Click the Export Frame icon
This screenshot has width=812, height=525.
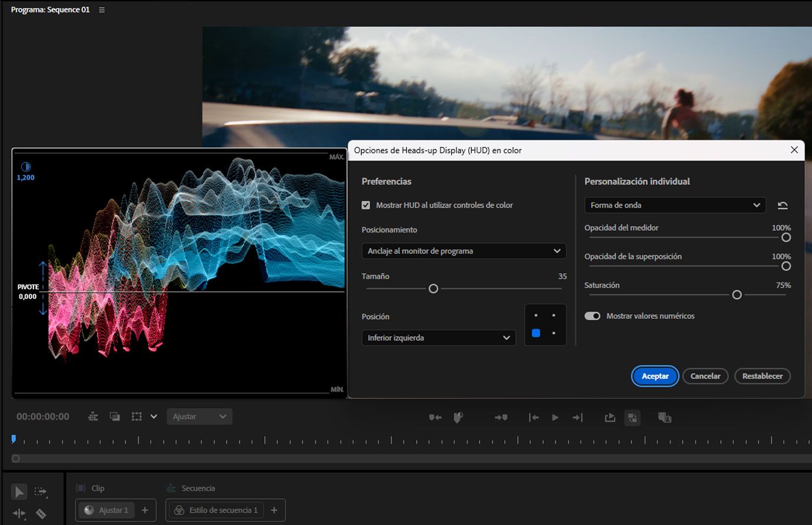coord(610,417)
